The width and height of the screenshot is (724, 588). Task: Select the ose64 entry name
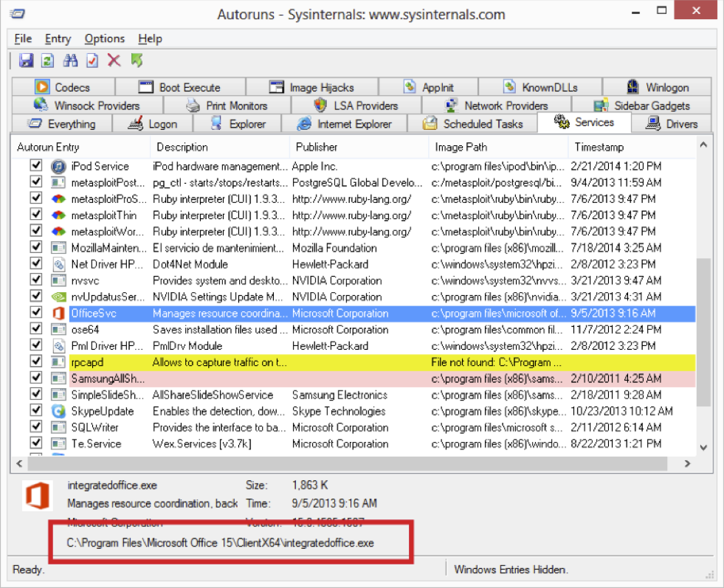[x=86, y=330]
